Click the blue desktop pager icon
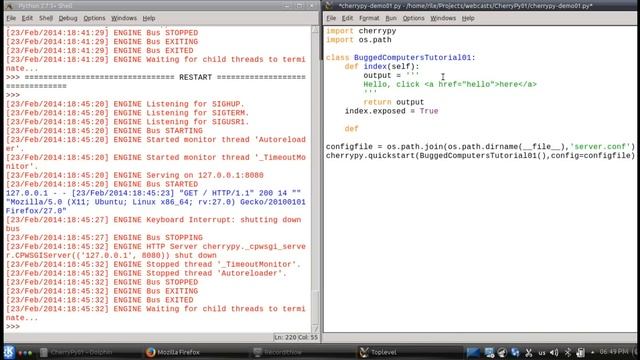Image resolution: width=640 pixels, height=360 pixels. click(x=473, y=352)
